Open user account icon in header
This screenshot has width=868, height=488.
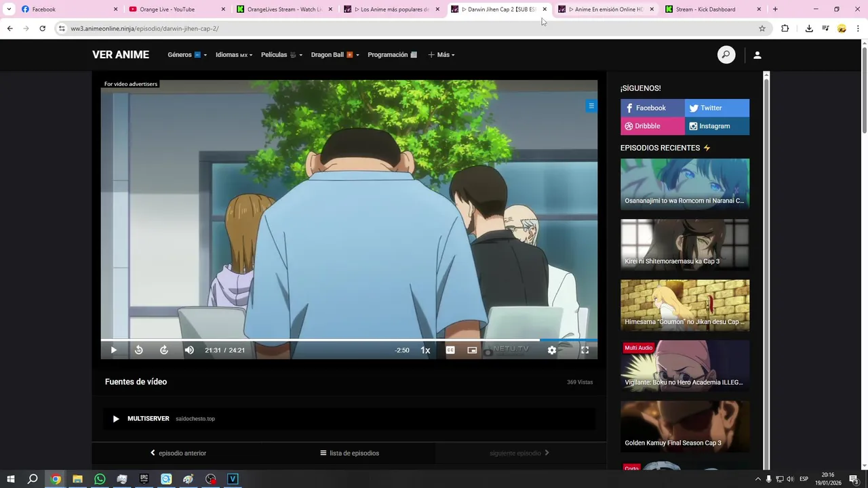757,55
